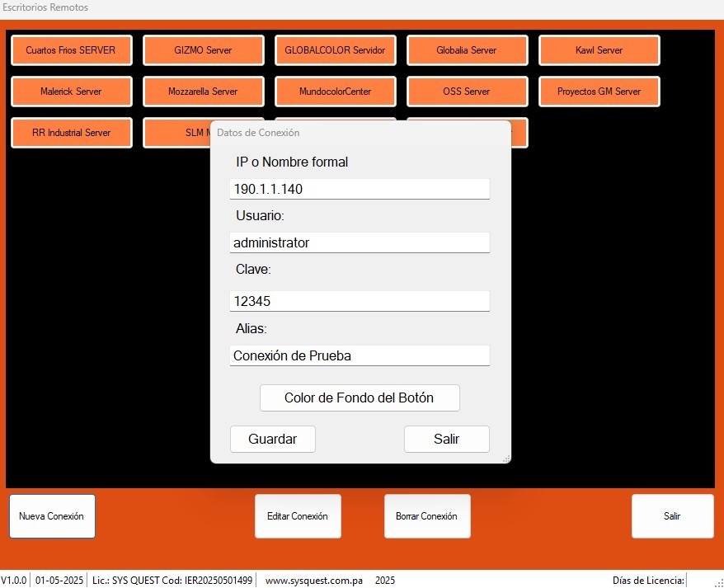Viewport: 724px width, 588px height.
Task: Click the Mozzarella Server button
Action: (203, 92)
